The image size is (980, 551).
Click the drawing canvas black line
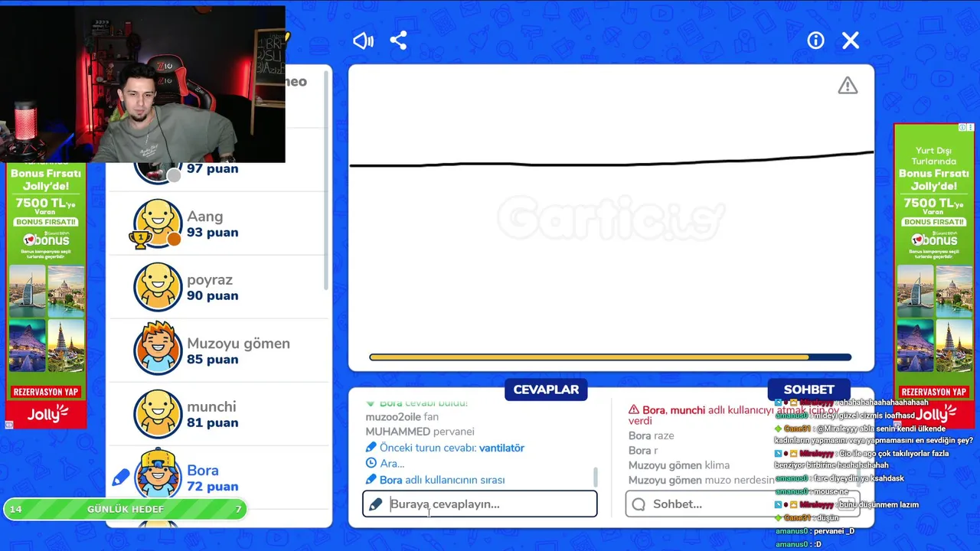(x=610, y=161)
